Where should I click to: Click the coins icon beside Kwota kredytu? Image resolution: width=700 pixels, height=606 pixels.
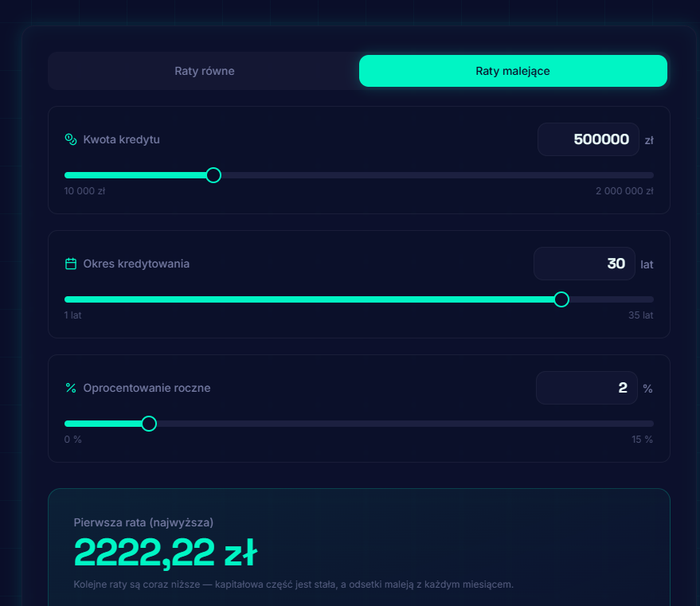point(71,139)
